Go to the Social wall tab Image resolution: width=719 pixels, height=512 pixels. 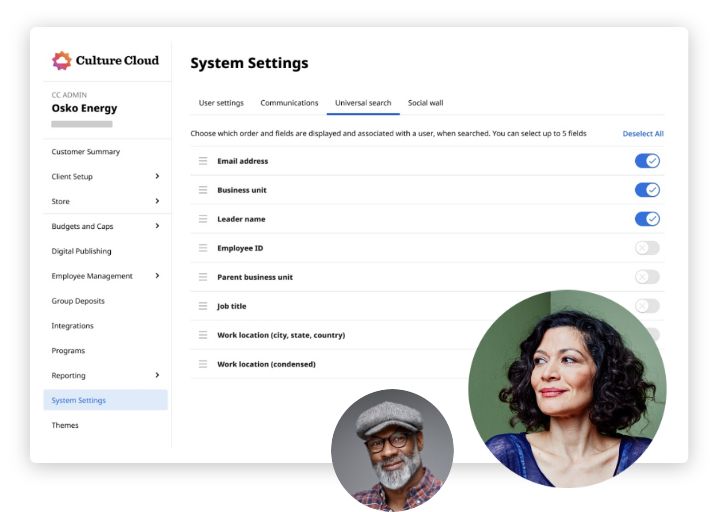click(x=426, y=103)
